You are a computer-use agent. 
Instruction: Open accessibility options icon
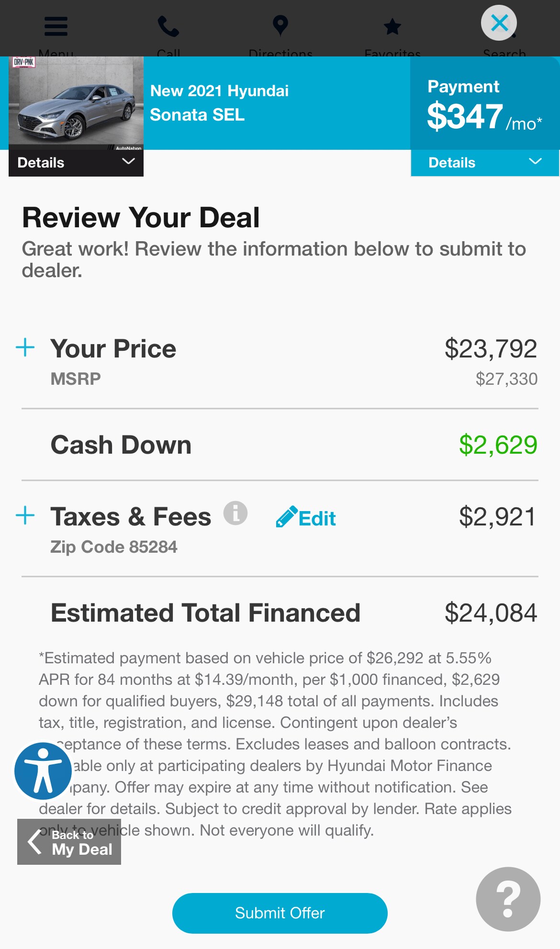coord(43,770)
